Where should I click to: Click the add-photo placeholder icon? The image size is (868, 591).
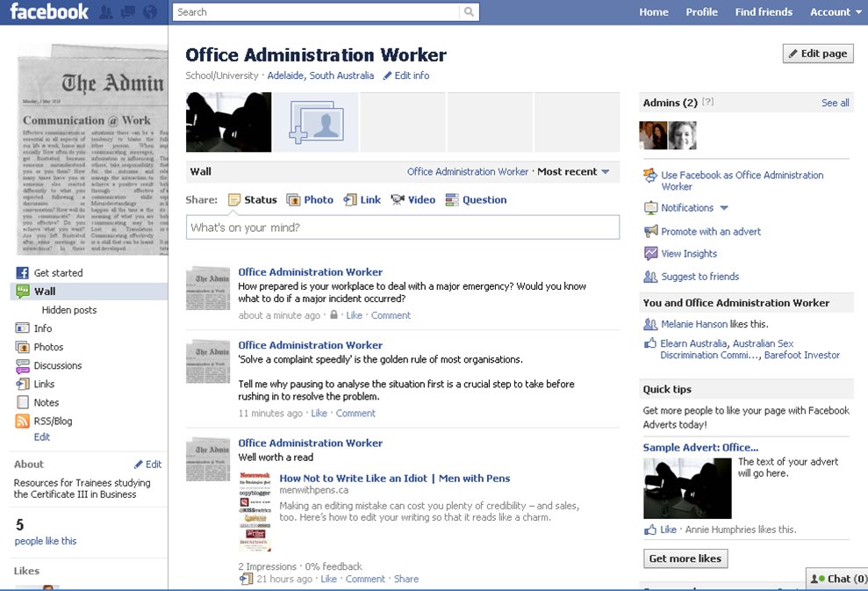pyautogui.click(x=316, y=122)
